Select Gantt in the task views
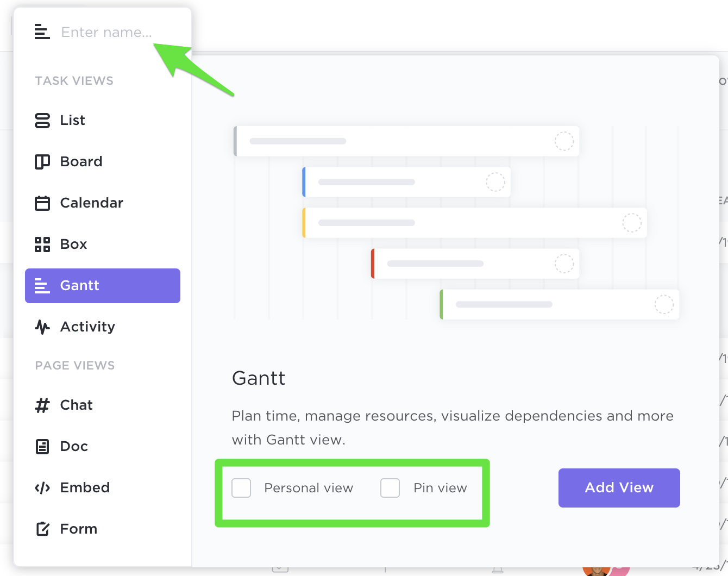The image size is (728, 576). pyautogui.click(x=103, y=285)
